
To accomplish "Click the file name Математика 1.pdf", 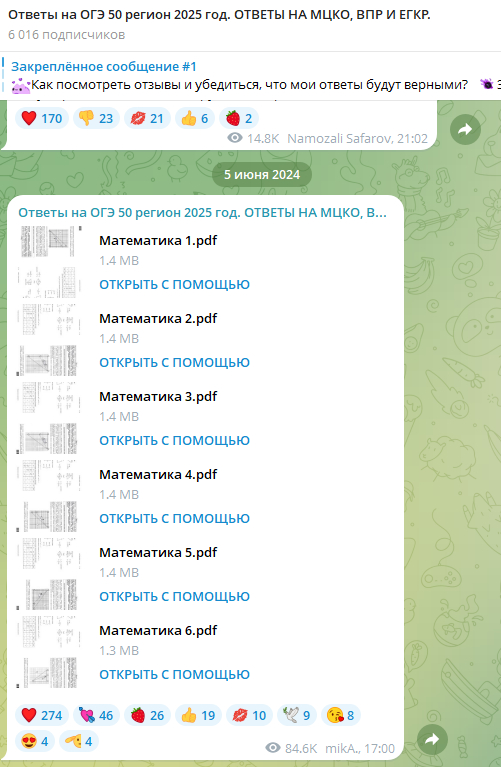I will [158, 241].
